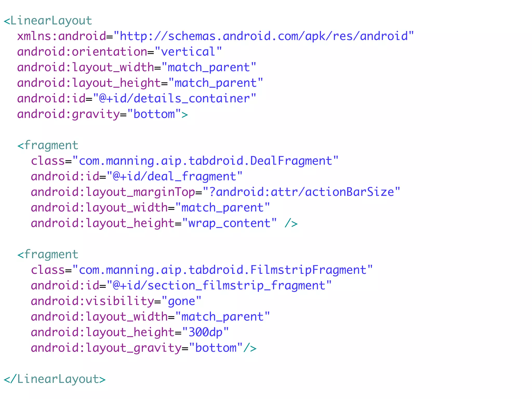
Task: Click the android:orientation attribute name
Action: click(82, 52)
